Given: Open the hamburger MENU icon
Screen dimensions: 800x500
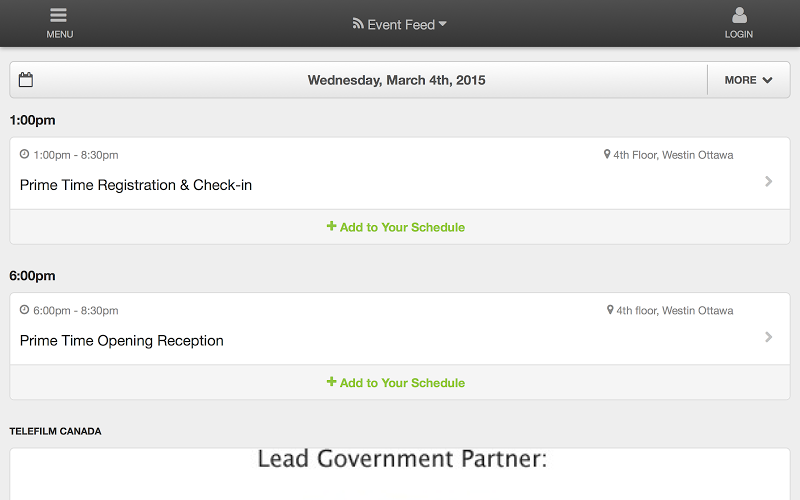Looking at the screenshot, I should [x=59, y=15].
